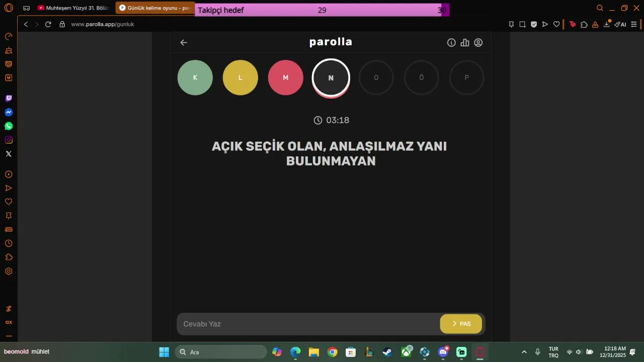The width and height of the screenshot is (644, 362).
Task: Open the sidebar Player icon
Action: (x=9, y=174)
